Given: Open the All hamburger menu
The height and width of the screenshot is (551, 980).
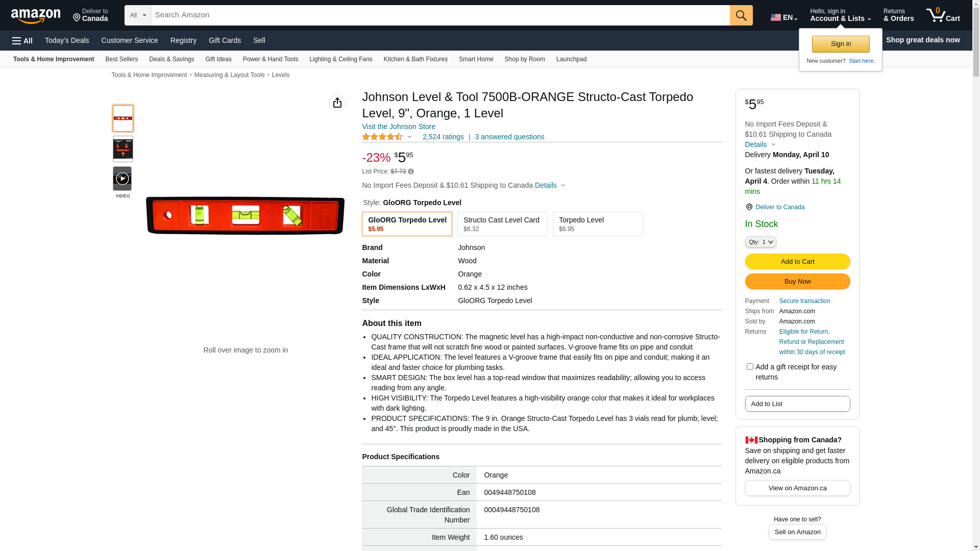Looking at the screenshot, I should 22,40.
